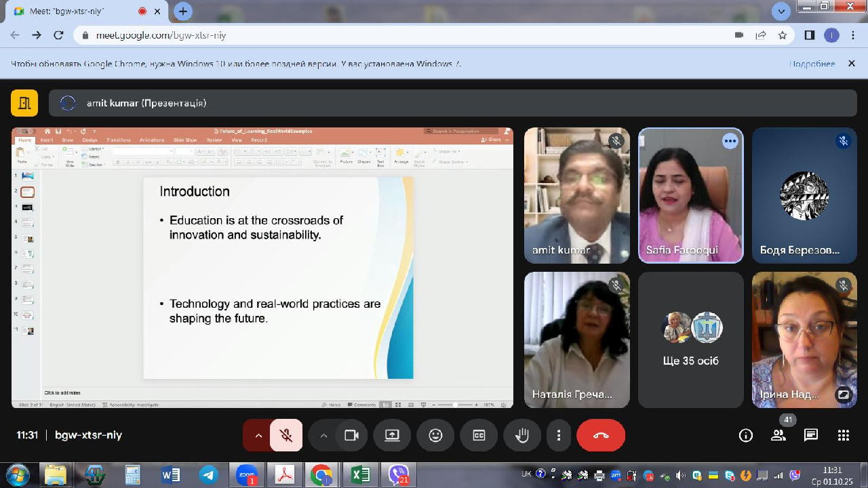Image resolution: width=868 pixels, height=488 pixels.
Task: Open the chat panel icon
Action: [810, 436]
